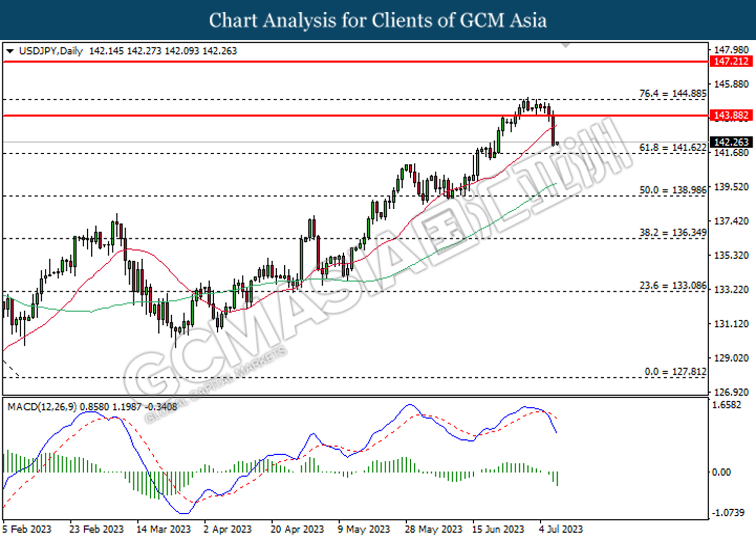The width and height of the screenshot is (756, 540).
Task: Select the 131.120 price axis value
Action: tap(731, 324)
